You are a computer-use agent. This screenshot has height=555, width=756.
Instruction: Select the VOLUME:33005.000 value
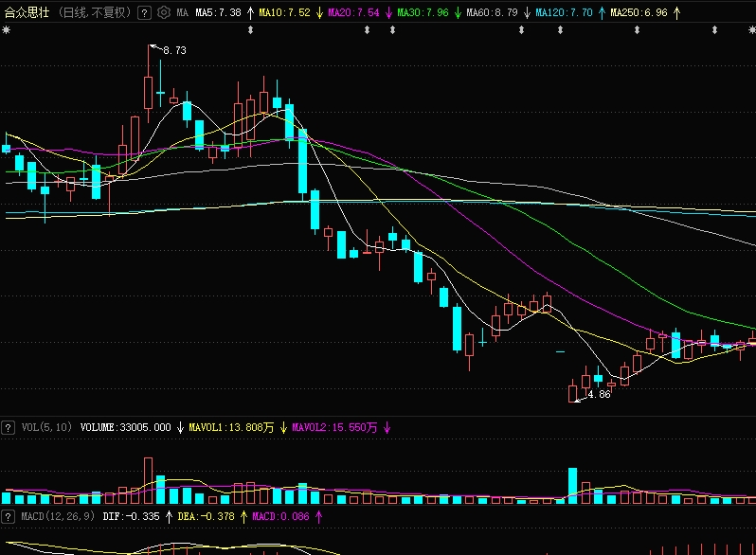pyautogui.click(x=125, y=427)
